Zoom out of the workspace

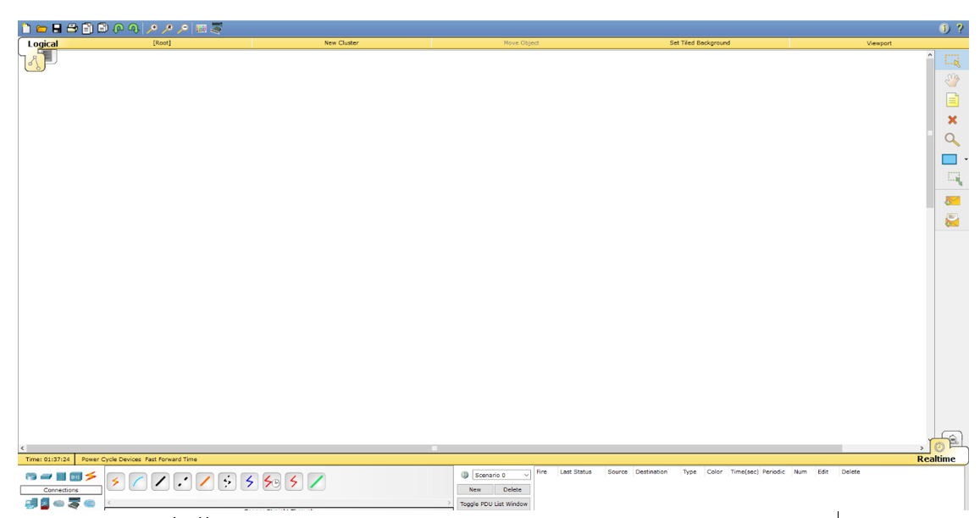click(x=182, y=28)
